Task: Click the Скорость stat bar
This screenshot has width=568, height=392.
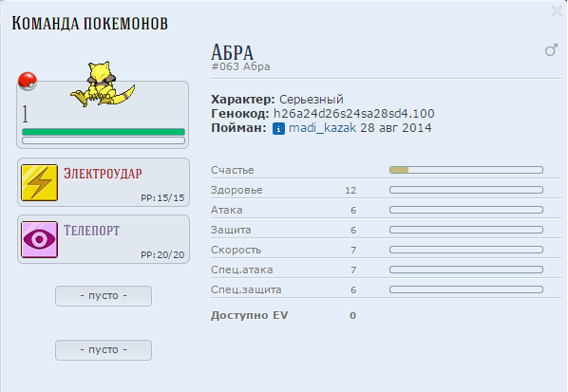Action: (466, 250)
